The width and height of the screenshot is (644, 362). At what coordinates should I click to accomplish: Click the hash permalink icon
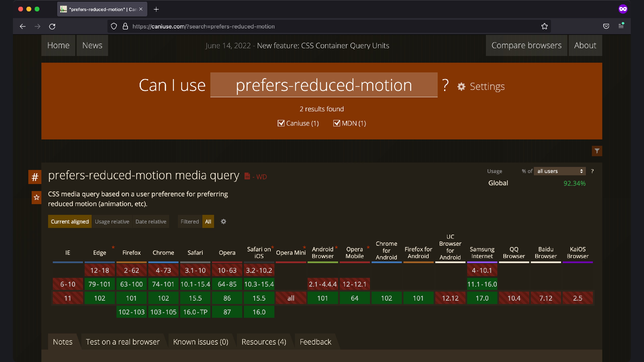point(35,177)
